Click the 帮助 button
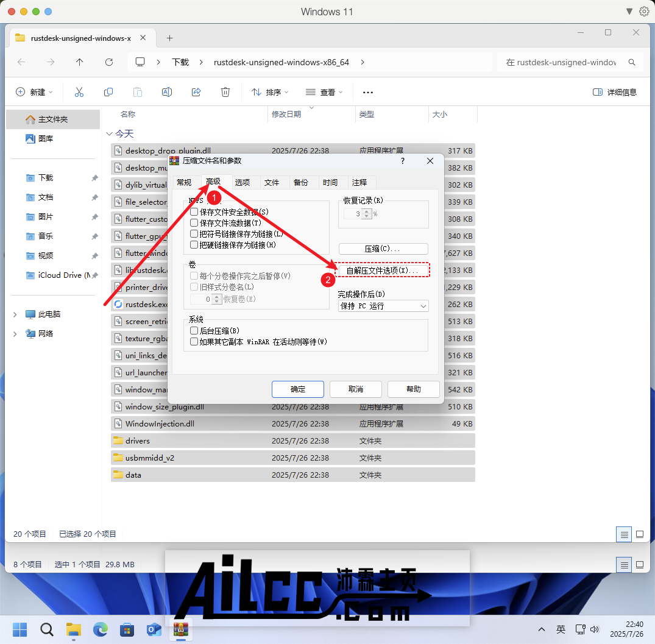The width and height of the screenshot is (655, 644). tap(414, 389)
